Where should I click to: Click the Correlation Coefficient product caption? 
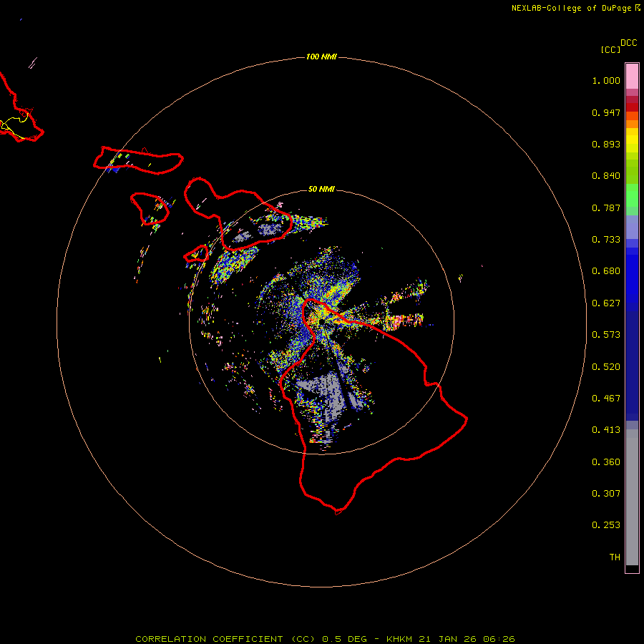point(325,639)
